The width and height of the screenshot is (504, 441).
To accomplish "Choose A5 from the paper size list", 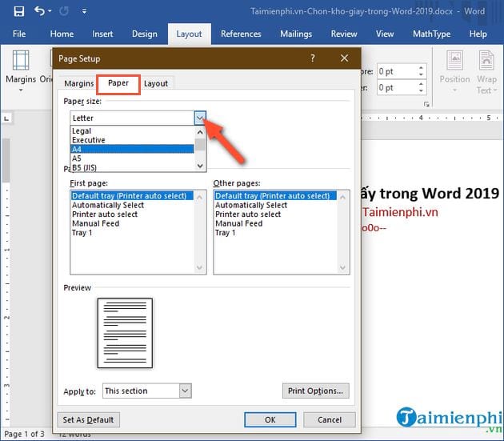I will [132, 158].
